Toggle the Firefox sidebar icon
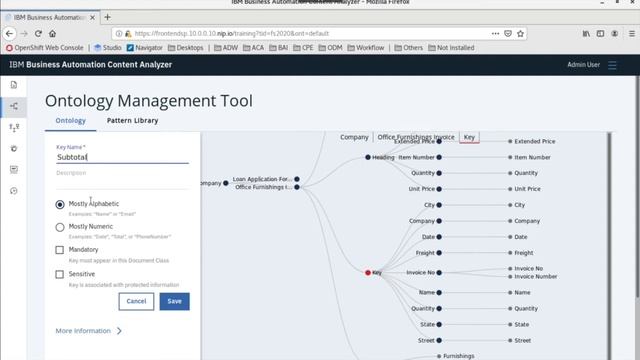This screenshot has height=360, width=640. [600, 33]
